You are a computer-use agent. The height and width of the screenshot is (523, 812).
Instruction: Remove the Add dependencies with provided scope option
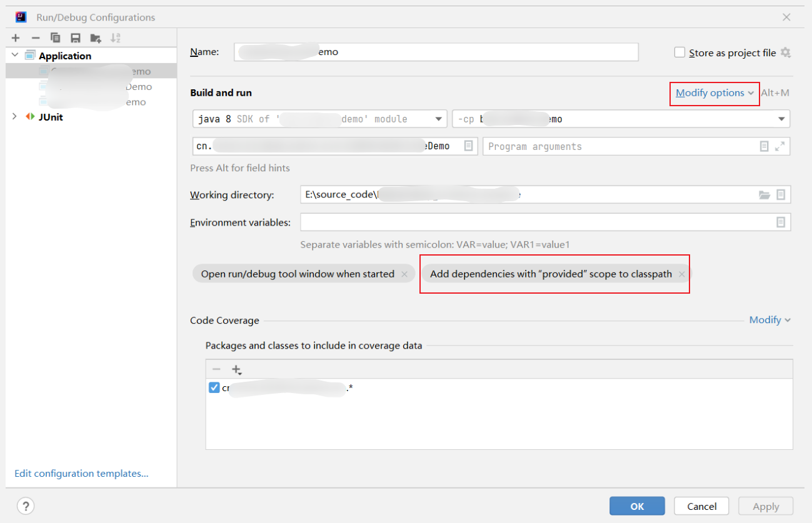(x=681, y=274)
